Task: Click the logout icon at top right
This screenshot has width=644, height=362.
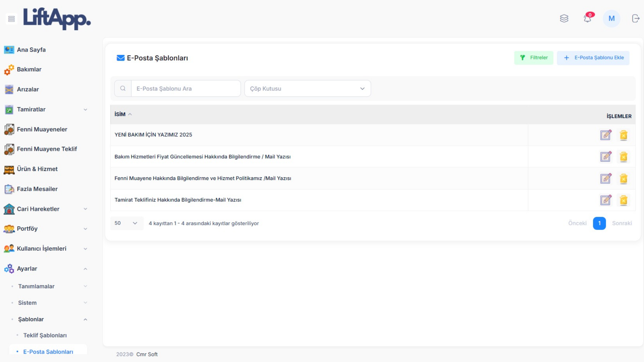Action: point(636,18)
